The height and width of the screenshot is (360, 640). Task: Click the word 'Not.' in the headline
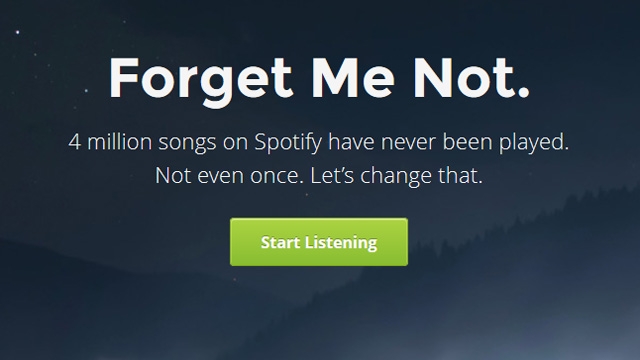tap(471, 78)
